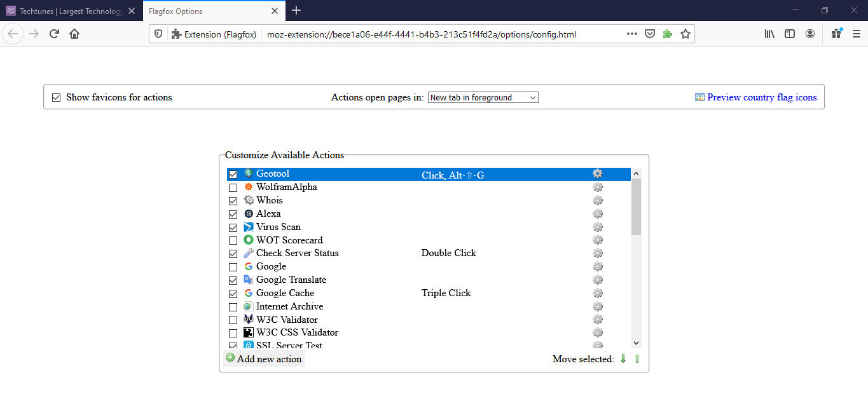Click the Extension (Flagfox) puzzle icon in address bar
Viewport: 868px width, 408px height.
(176, 34)
